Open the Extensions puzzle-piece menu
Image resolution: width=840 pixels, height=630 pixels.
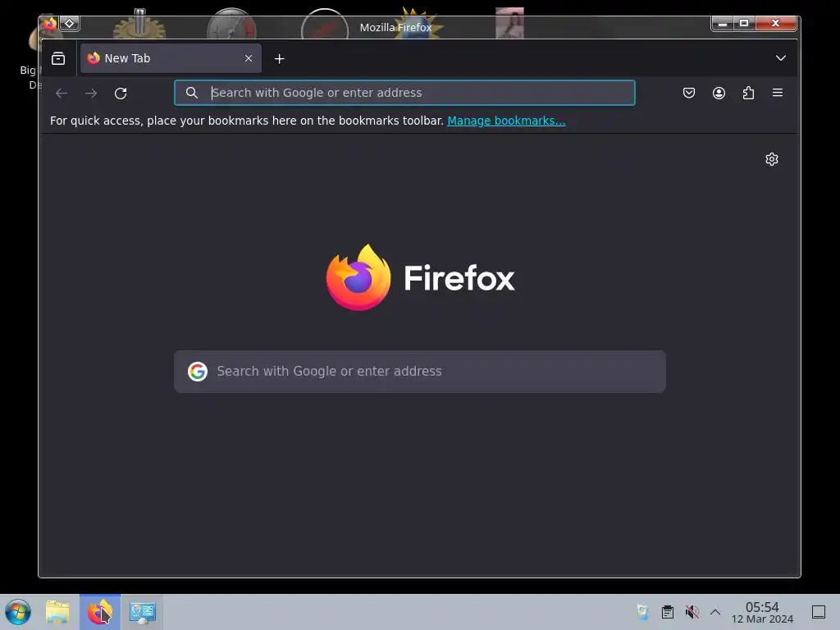(748, 93)
